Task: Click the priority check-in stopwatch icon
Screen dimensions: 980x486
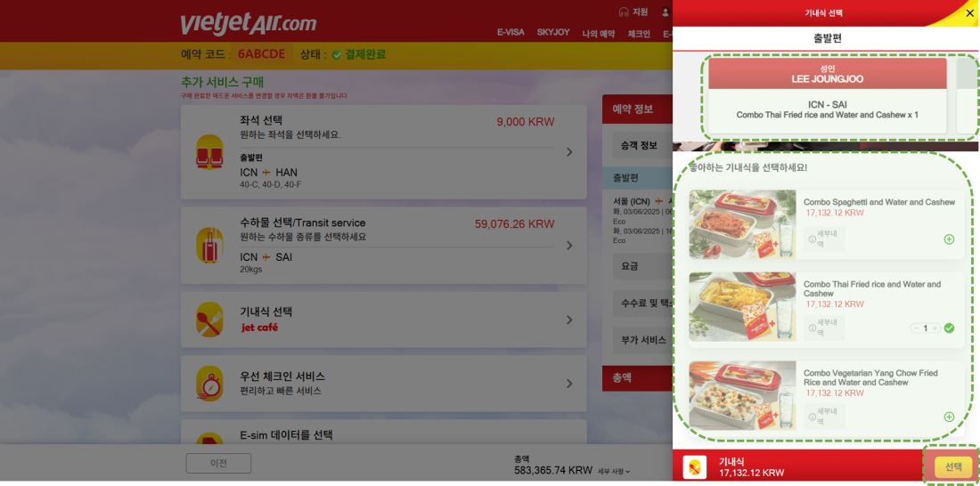Action: [x=209, y=383]
